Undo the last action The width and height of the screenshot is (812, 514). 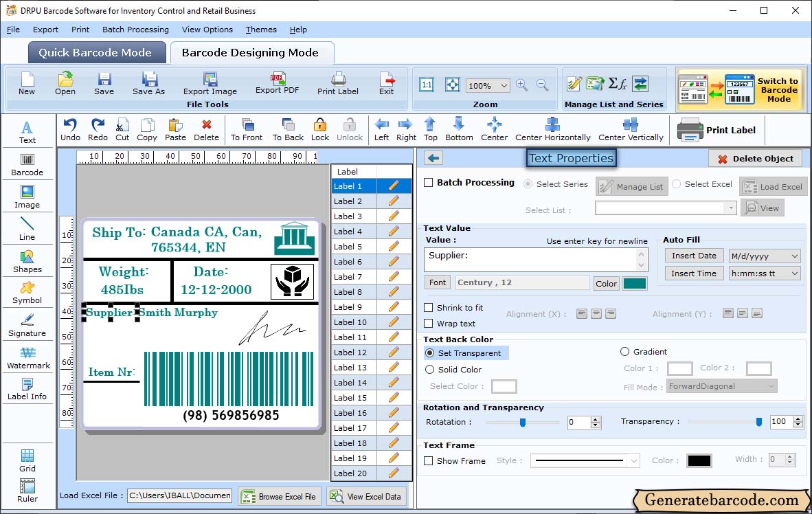(70, 130)
